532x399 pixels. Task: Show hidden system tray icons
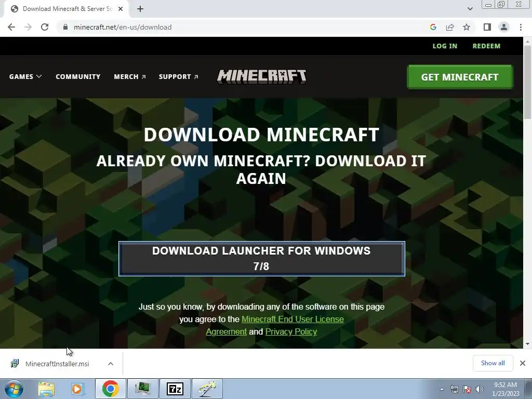click(442, 389)
